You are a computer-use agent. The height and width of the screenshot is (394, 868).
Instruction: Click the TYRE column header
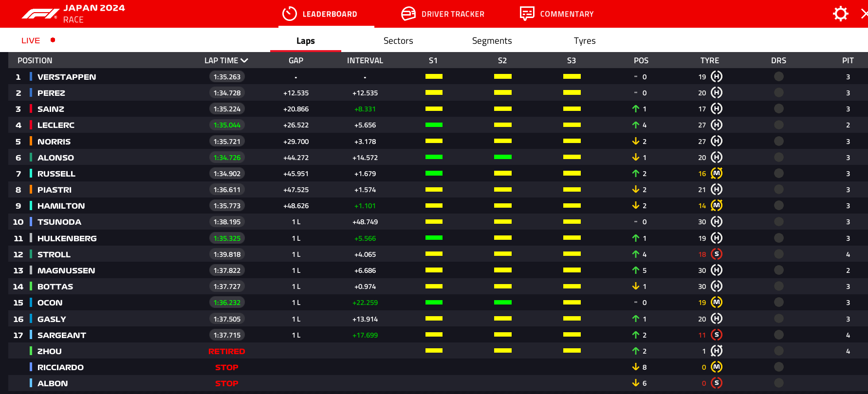710,60
